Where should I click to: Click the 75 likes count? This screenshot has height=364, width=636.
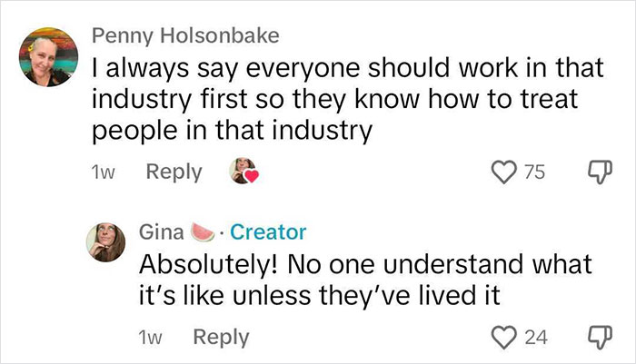[x=534, y=172]
